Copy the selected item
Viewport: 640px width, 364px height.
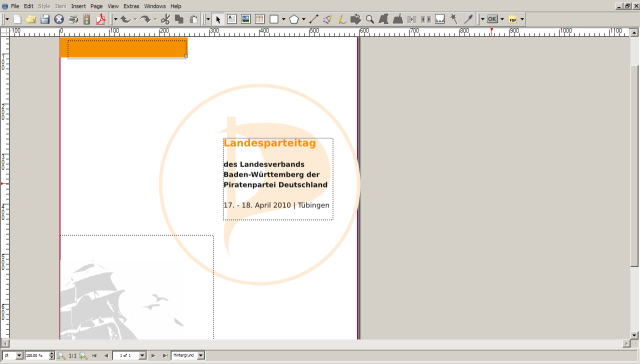coord(179,19)
